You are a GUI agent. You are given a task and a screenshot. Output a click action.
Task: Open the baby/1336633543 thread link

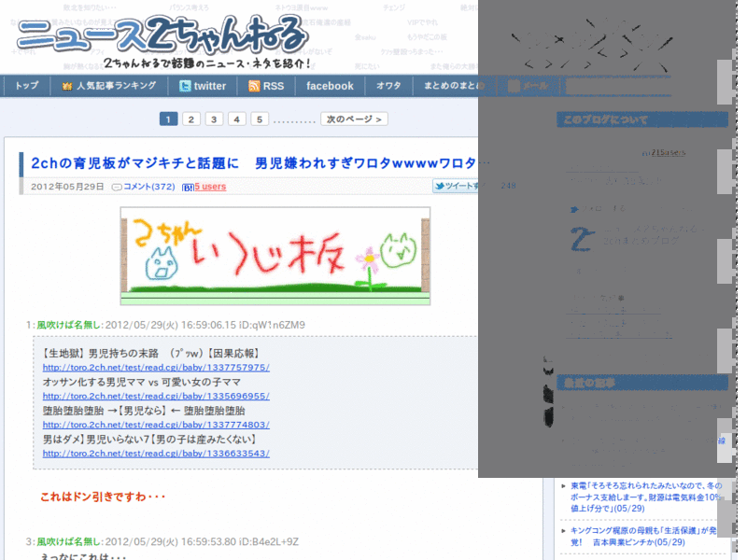coord(156,454)
